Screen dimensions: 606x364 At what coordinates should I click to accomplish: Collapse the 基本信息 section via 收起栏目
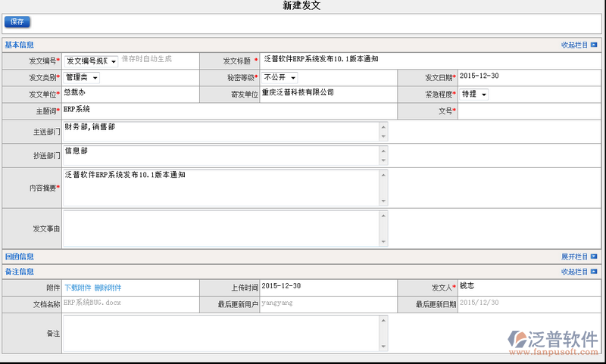[x=579, y=45]
